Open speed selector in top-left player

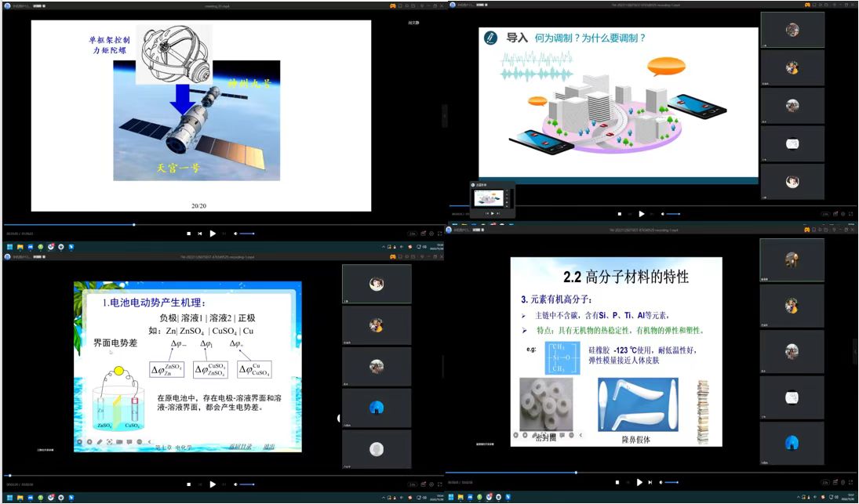click(412, 234)
